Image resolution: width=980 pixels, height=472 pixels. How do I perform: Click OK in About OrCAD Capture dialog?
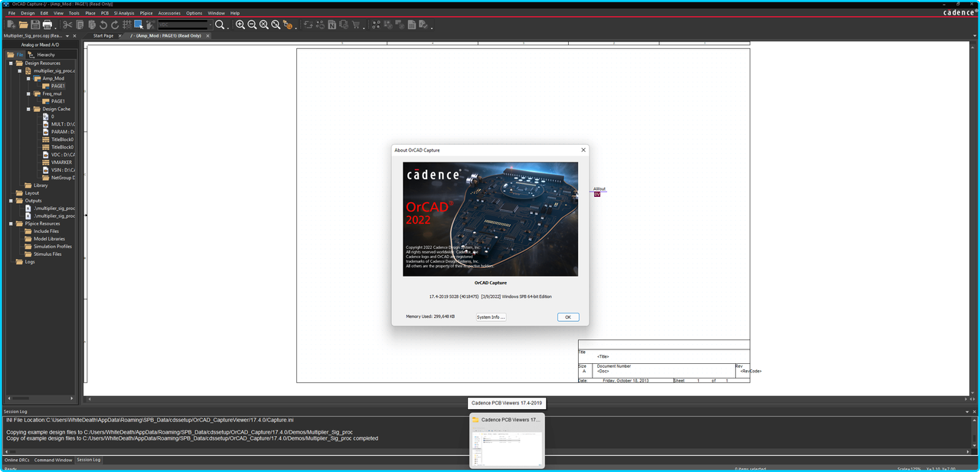[568, 316]
